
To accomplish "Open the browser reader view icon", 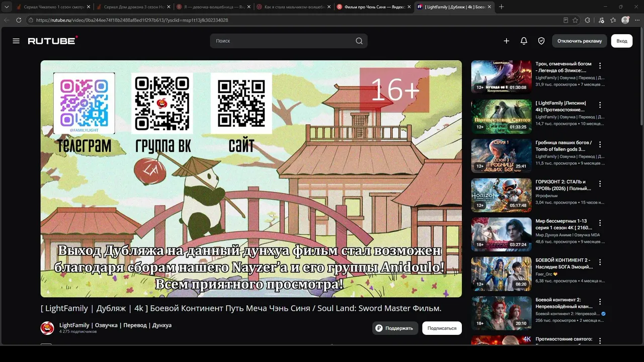I will tap(566, 20).
